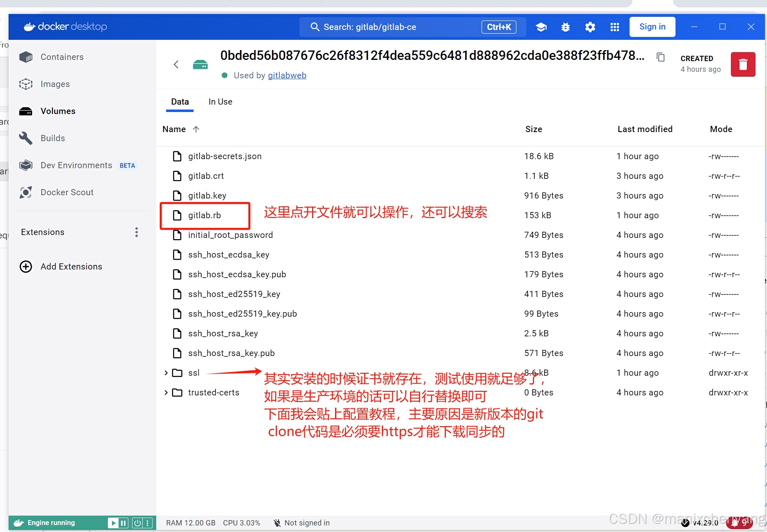Select the ssl folder row
This screenshot has height=532, width=767.
coord(459,373)
